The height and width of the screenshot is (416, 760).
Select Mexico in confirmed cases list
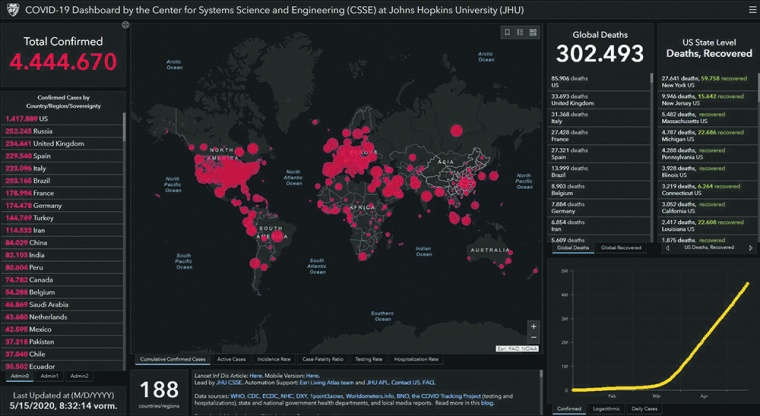click(62, 329)
